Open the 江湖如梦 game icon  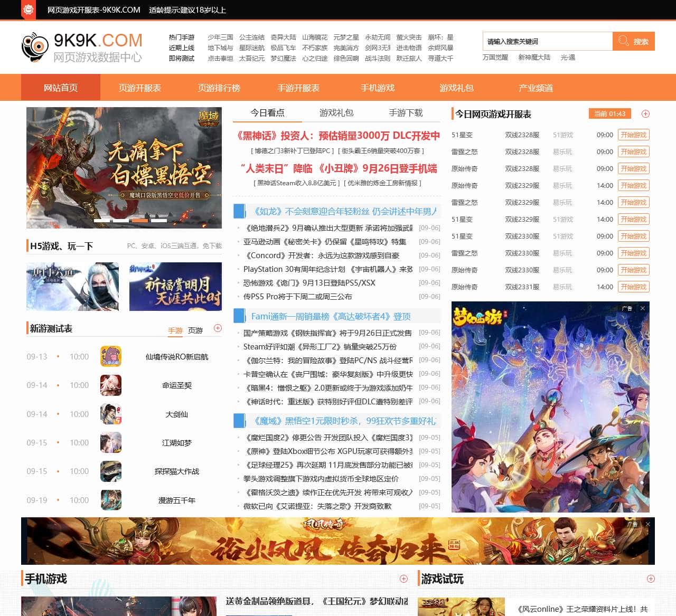(x=111, y=442)
